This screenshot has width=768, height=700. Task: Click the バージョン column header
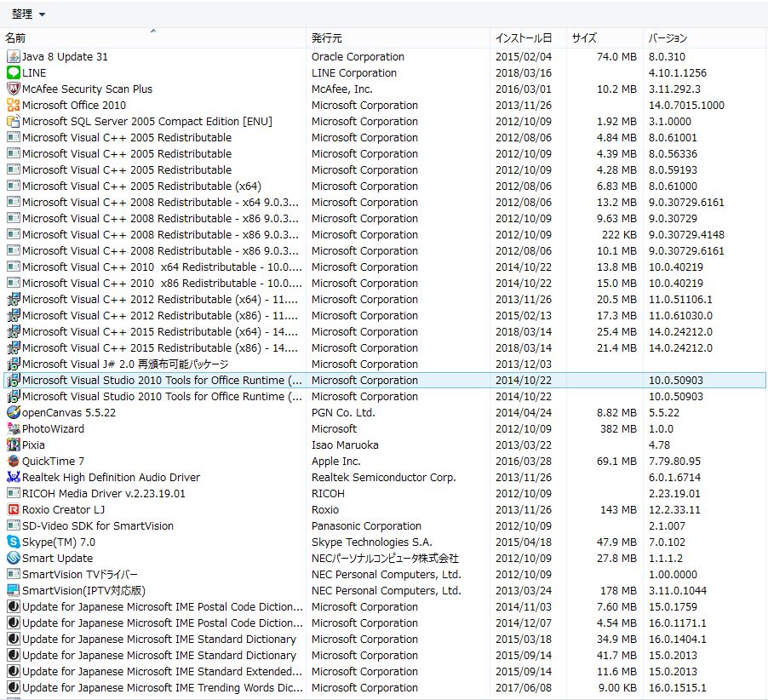(704, 38)
